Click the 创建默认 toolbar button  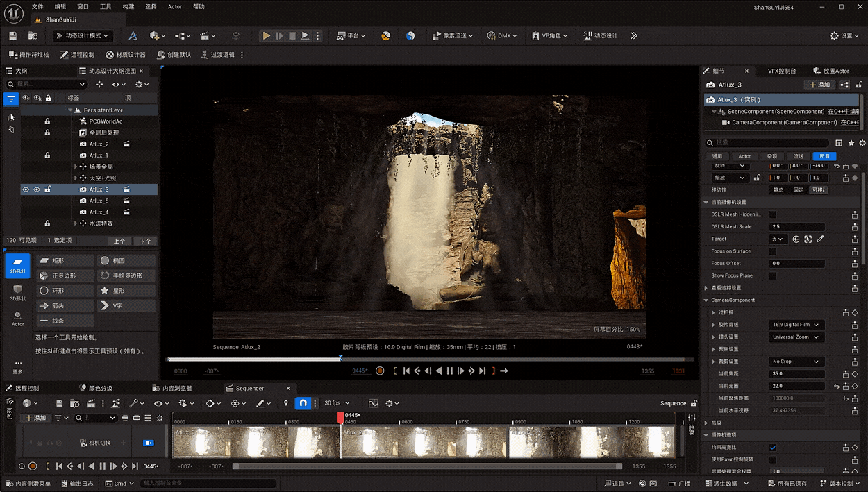(x=174, y=54)
